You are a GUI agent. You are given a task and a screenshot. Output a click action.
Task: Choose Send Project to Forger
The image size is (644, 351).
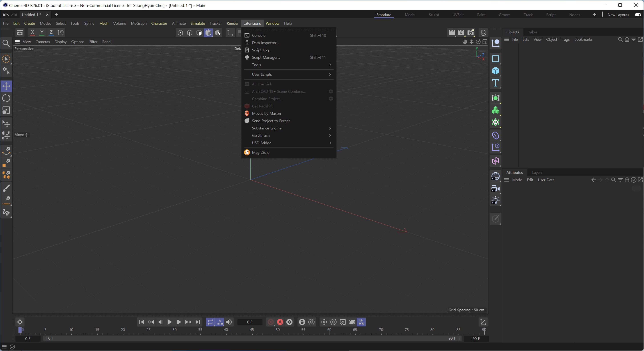(289, 121)
